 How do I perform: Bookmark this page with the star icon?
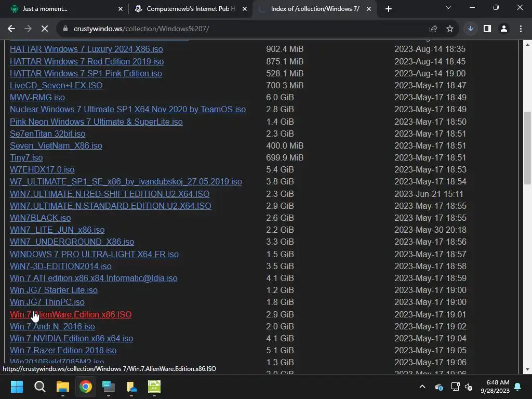pyautogui.click(x=450, y=29)
